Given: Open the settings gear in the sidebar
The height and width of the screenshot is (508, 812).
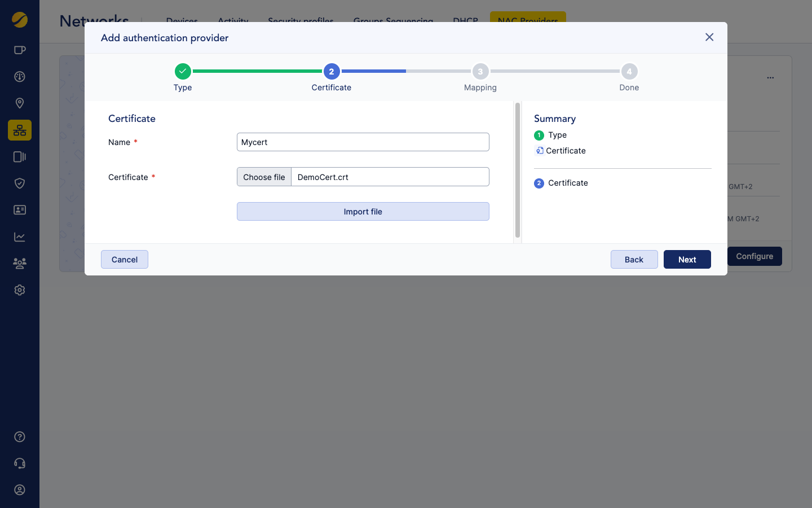Looking at the screenshot, I should pos(20,290).
